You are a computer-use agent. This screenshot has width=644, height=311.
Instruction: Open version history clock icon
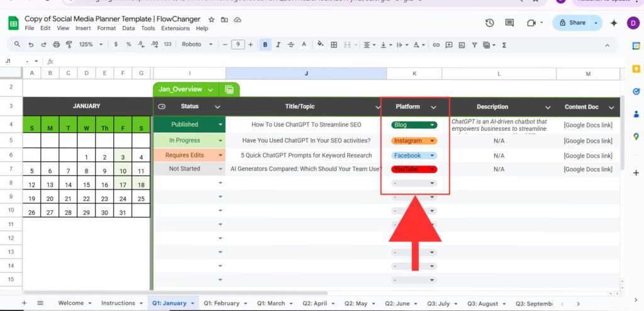click(x=489, y=23)
